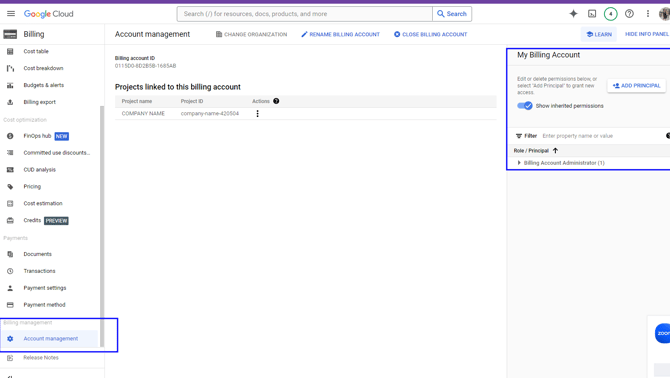Click the Billing export sidebar icon
Image resolution: width=670 pixels, height=378 pixels.
tap(10, 102)
